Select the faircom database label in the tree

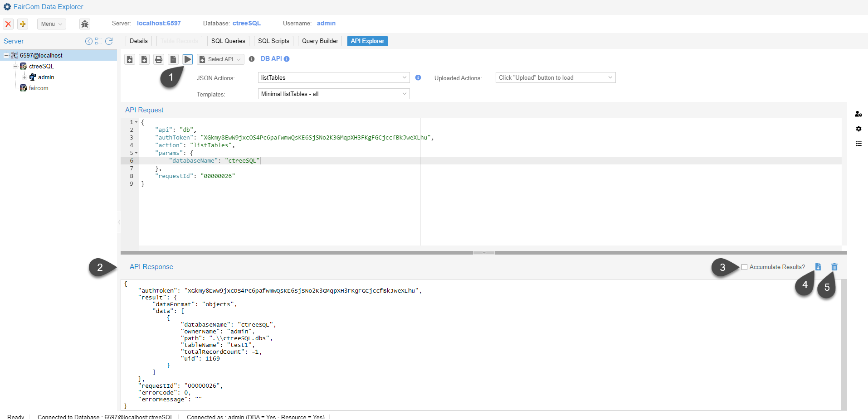(39, 88)
